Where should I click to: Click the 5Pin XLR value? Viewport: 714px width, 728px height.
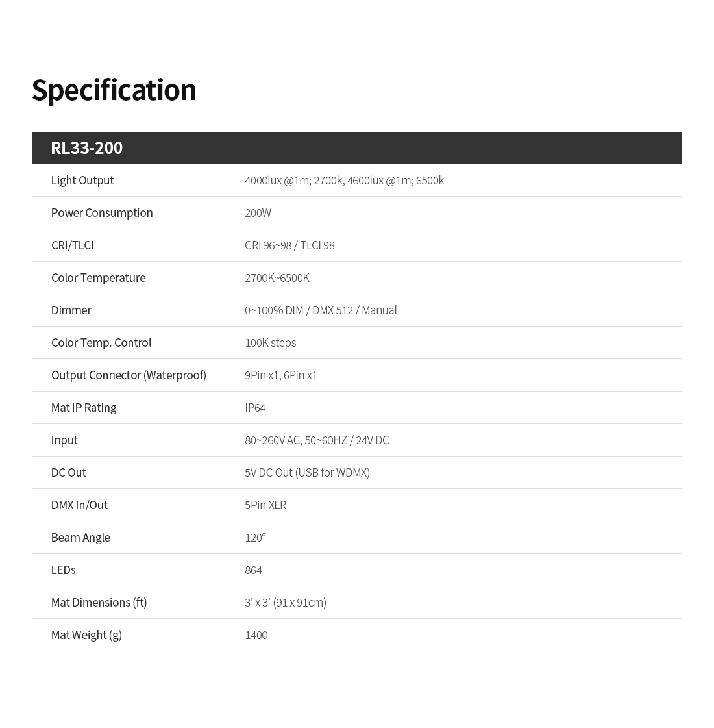pos(265,506)
